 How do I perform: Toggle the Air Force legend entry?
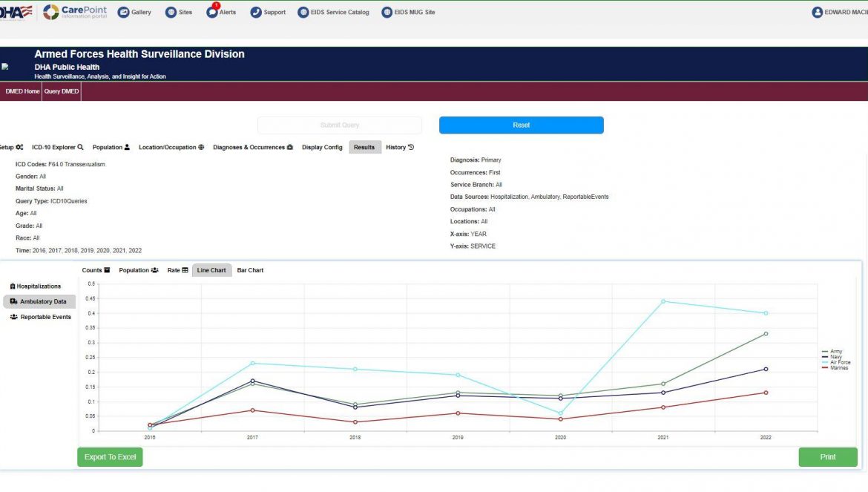tap(838, 362)
